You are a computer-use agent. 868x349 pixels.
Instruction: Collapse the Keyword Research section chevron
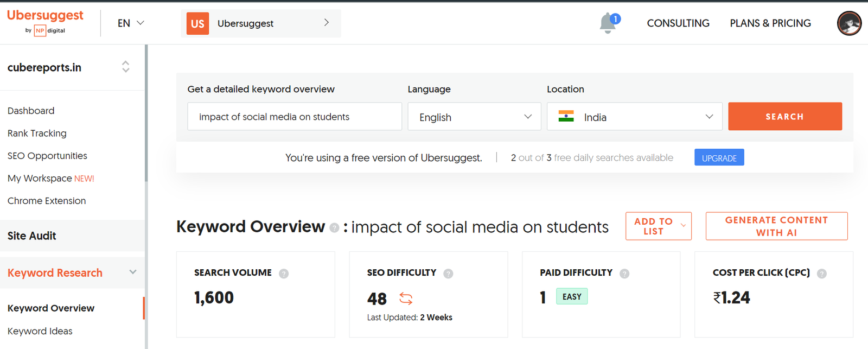[133, 272]
